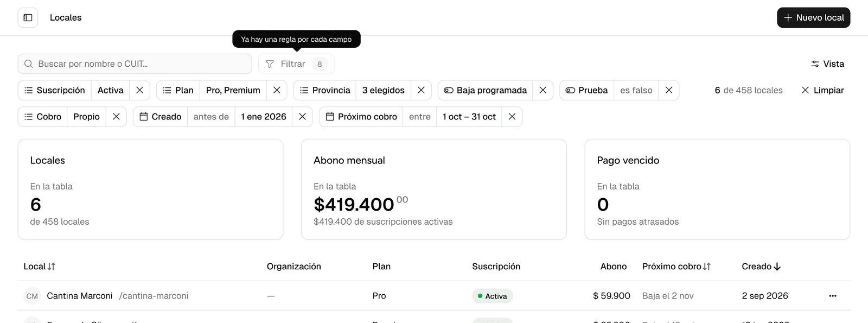Screen dimensions: 868x323
Task: Toggle the Prueba es falso operator
Action: tap(636, 90)
